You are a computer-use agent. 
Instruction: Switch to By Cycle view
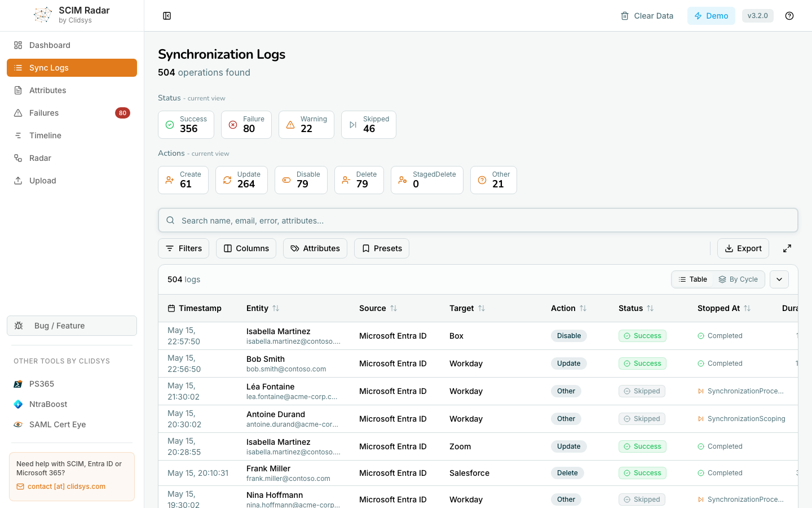[x=738, y=279]
